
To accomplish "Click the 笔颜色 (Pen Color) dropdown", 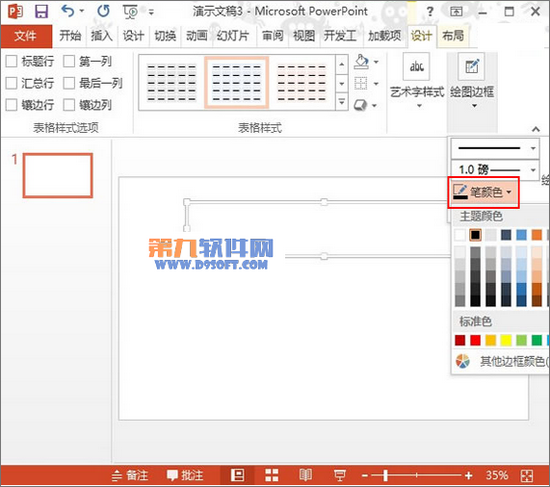I will pyautogui.click(x=483, y=192).
